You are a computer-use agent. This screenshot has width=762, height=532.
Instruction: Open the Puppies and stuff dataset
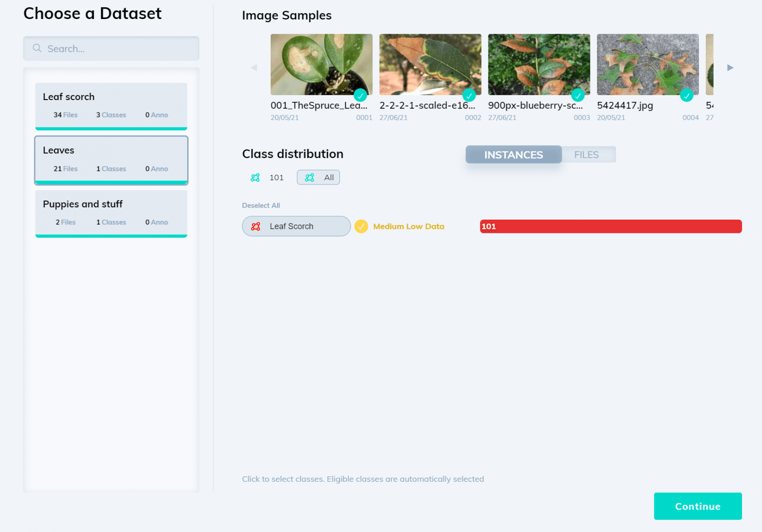pos(111,214)
